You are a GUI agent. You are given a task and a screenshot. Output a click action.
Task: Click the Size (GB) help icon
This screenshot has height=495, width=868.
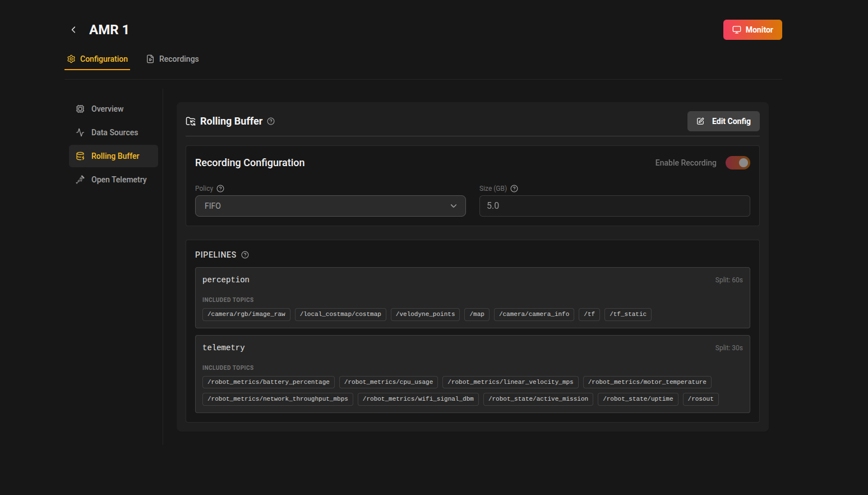pyautogui.click(x=514, y=189)
